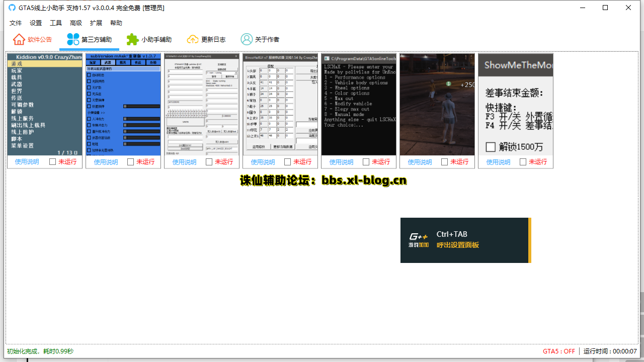Image resolution: width=644 pixels, height=362 pixels.
Task: Open the 扩展 menu
Action: click(x=96, y=23)
